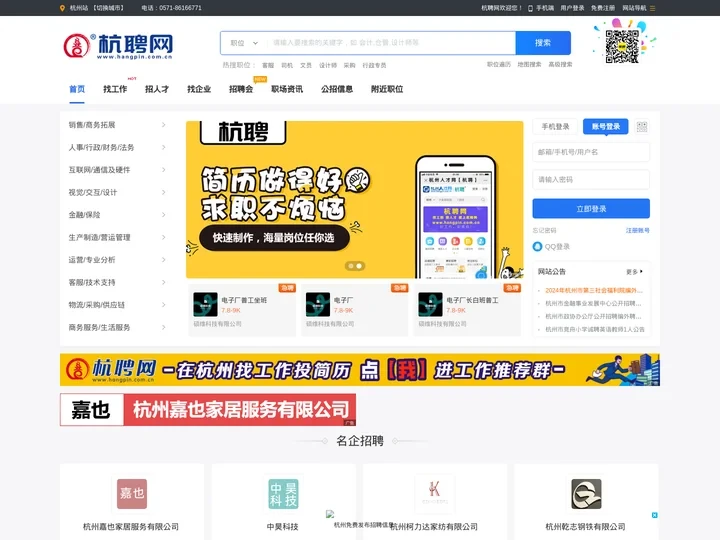Click the QR code image in header
Screen dimensions: 720x540
pyautogui.click(x=622, y=46)
